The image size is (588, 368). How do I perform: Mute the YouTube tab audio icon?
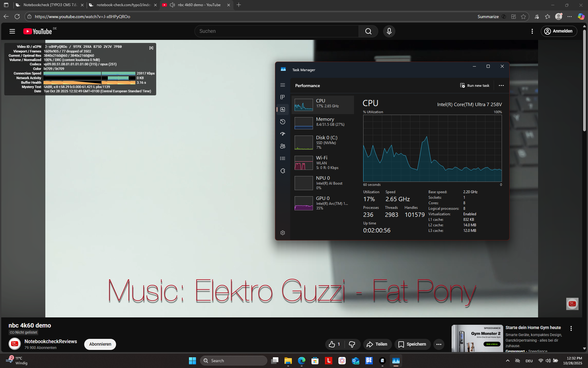point(172,5)
